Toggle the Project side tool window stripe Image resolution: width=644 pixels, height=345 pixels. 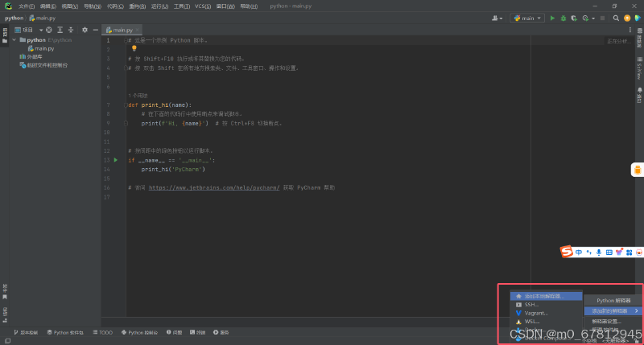point(5,35)
